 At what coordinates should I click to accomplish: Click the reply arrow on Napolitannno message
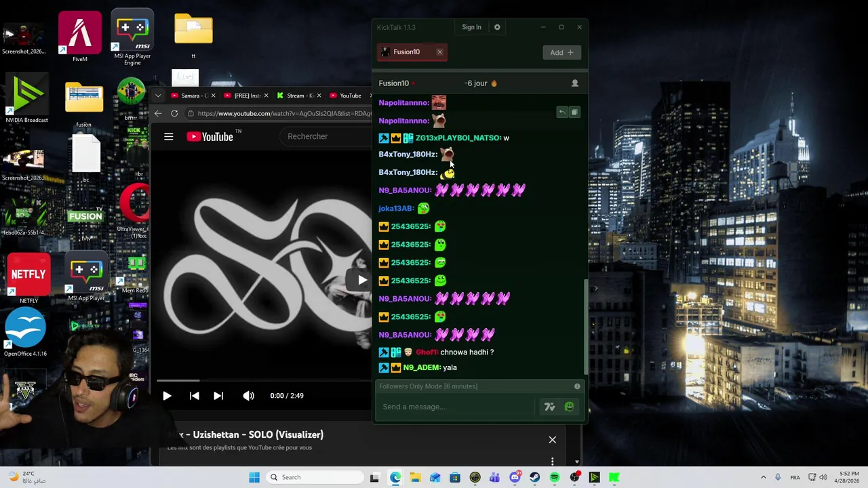click(562, 112)
